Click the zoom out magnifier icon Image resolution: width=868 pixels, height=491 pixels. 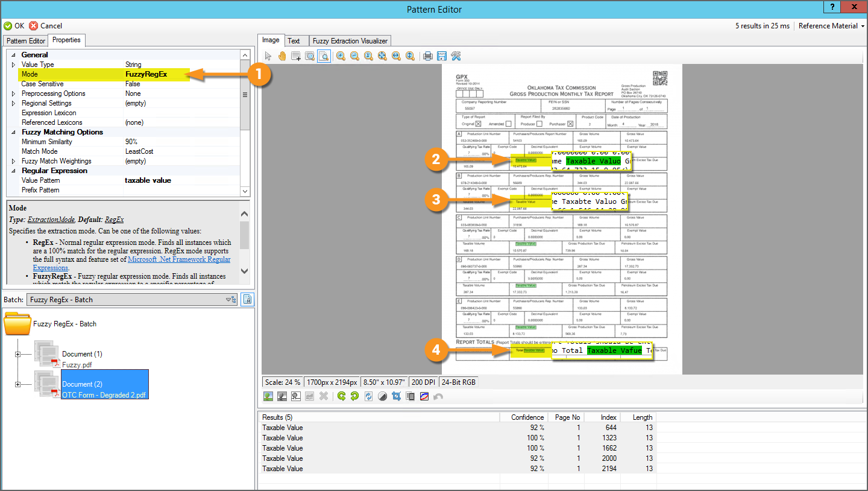click(354, 56)
